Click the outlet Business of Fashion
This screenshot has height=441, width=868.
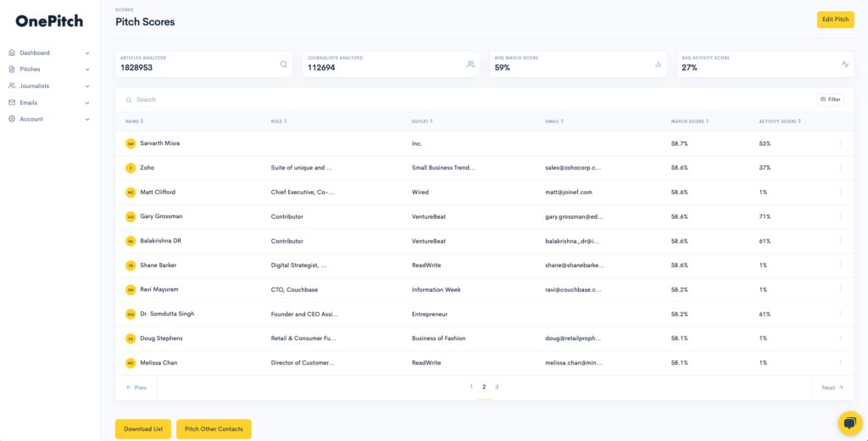[x=438, y=338]
